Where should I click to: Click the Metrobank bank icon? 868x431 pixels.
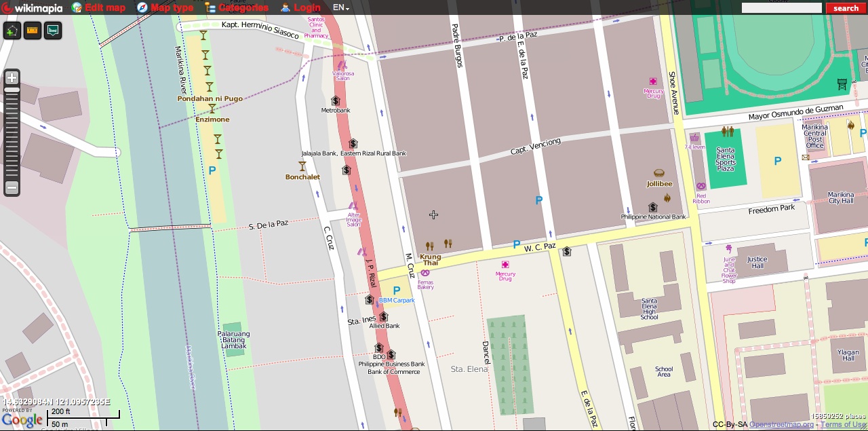coord(335,101)
